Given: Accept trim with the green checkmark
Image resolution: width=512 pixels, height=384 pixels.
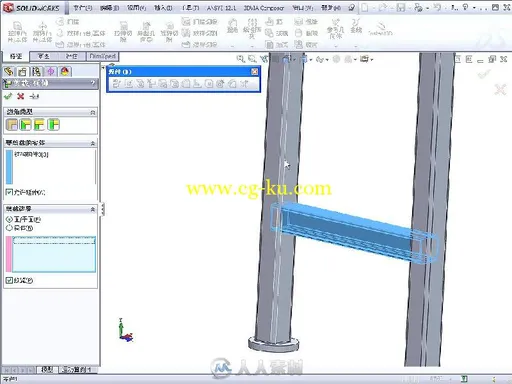Looking at the screenshot, I should point(8,97).
